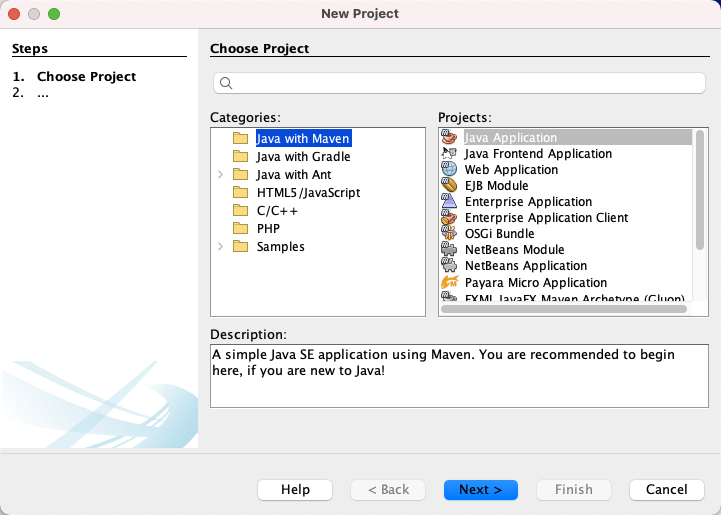Choose Java Application project type
The width and height of the screenshot is (721, 515).
[x=510, y=137]
